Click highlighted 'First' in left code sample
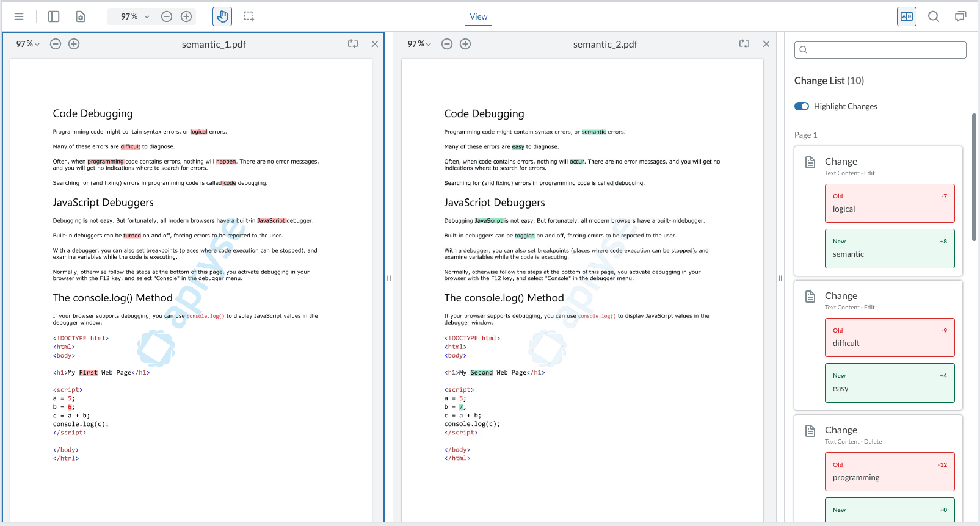This screenshot has height=526, width=980. (88, 373)
